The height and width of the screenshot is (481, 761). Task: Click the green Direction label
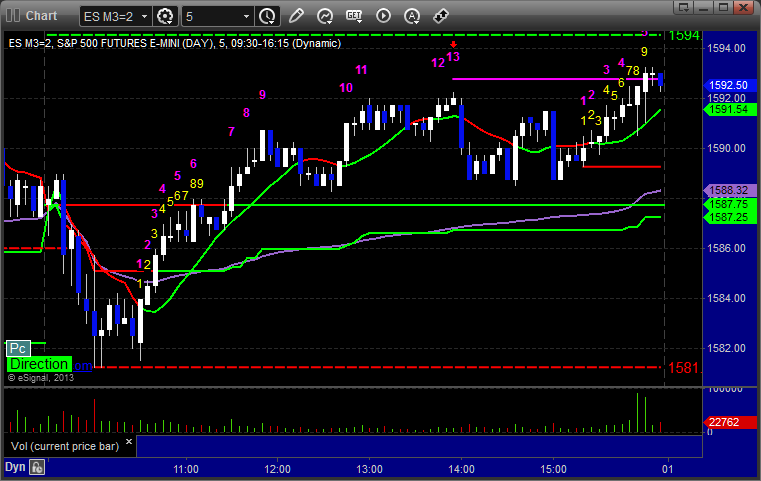pyautogui.click(x=39, y=364)
